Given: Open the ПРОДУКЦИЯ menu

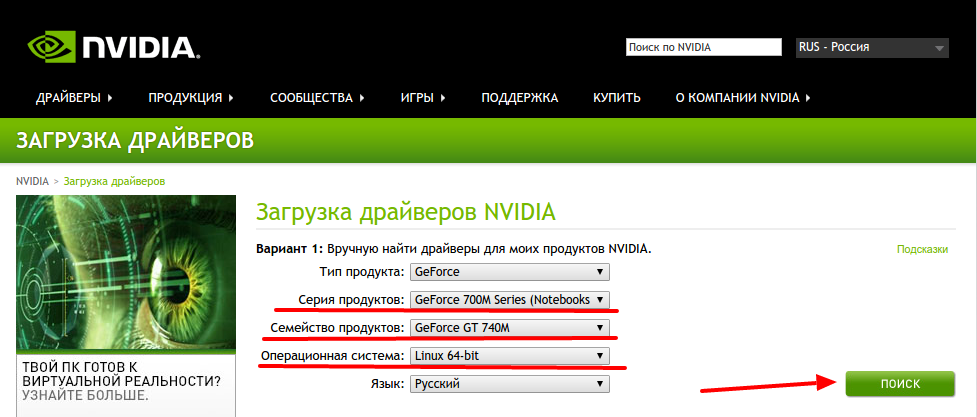Looking at the screenshot, I should click(190, 98).
